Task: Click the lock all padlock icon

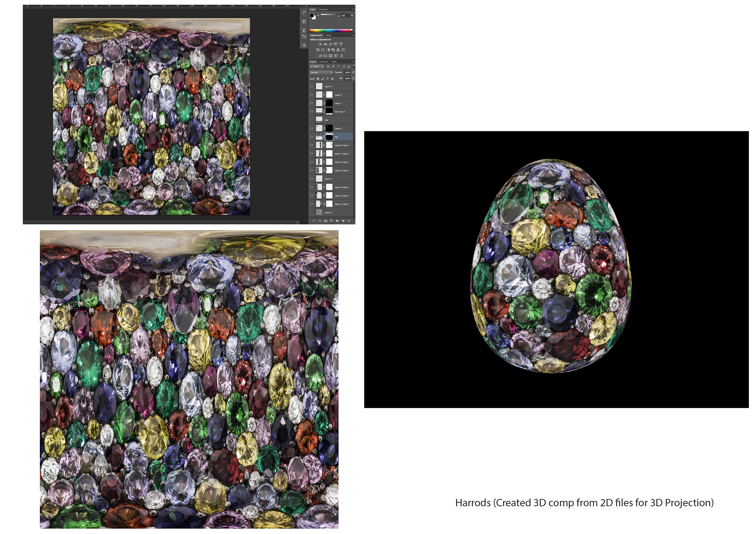Action: click(x=332, y=79)
